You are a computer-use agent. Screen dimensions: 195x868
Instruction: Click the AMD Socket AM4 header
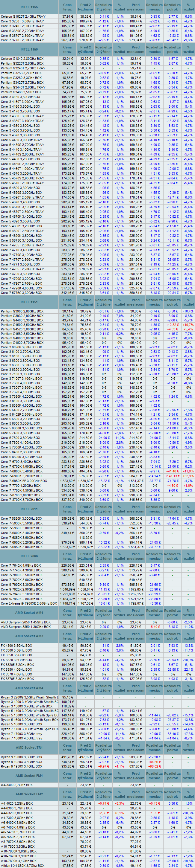click(x=29, y=688)
